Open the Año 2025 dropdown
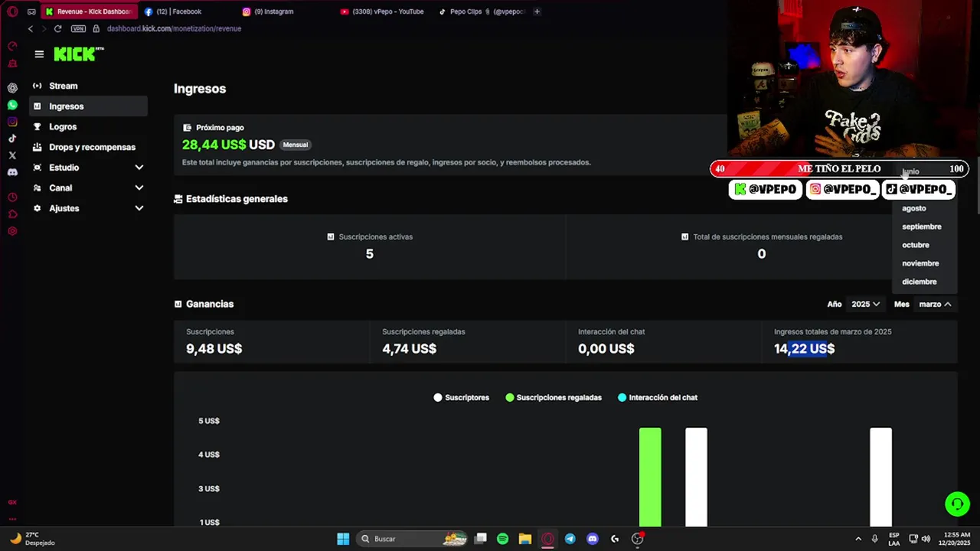This screenshot has width=980, height=551. coord(865,304)
